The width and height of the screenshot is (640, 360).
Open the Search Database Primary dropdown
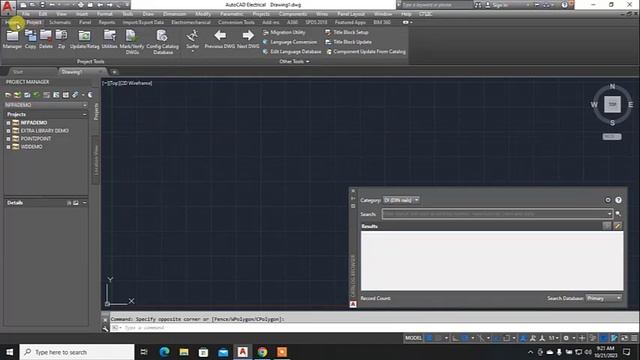point(604,298)
